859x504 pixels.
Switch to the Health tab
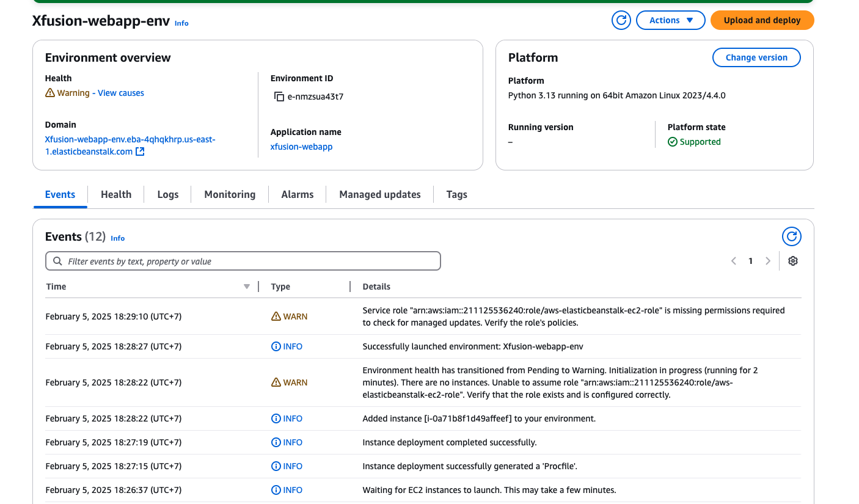tap(116, 194)
